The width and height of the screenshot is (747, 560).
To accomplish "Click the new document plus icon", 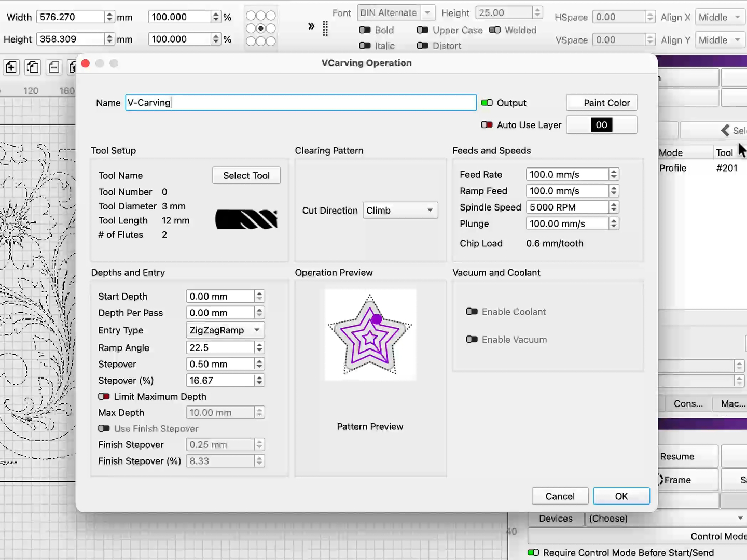I will coord(11,67).
